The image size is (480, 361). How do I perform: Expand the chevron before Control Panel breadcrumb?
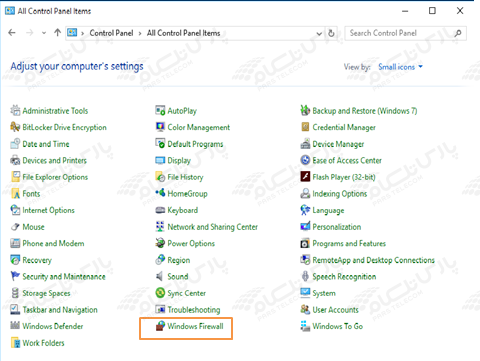click(83, 33)
